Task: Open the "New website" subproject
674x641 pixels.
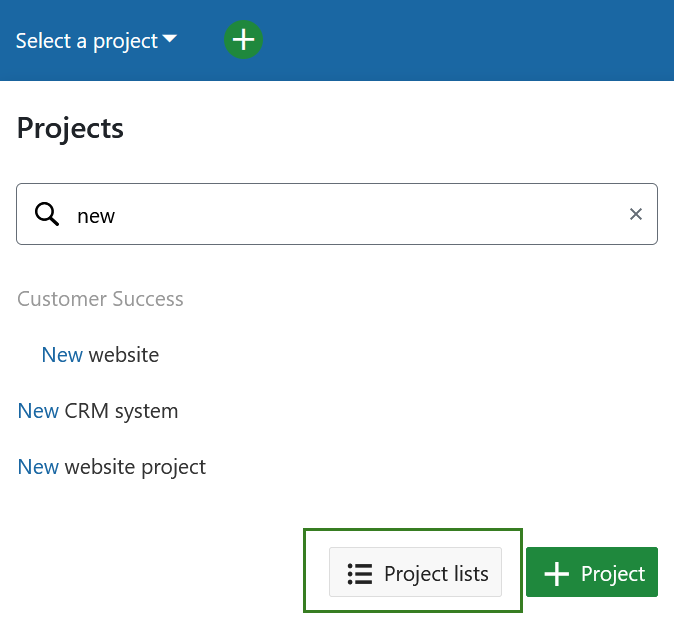Action: pyautogui.click(x=100, y=355)
